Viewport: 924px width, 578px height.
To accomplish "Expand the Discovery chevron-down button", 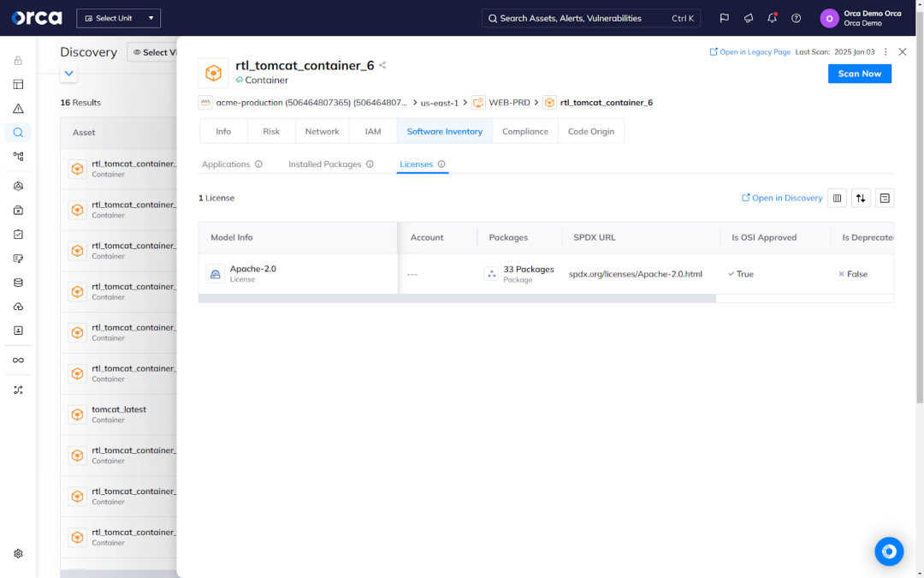I will coord(69,74).
